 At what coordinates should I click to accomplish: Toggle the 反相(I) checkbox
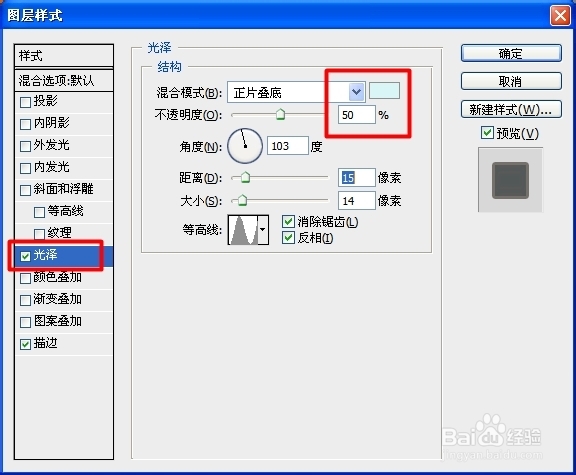click(x=288, y=238)
